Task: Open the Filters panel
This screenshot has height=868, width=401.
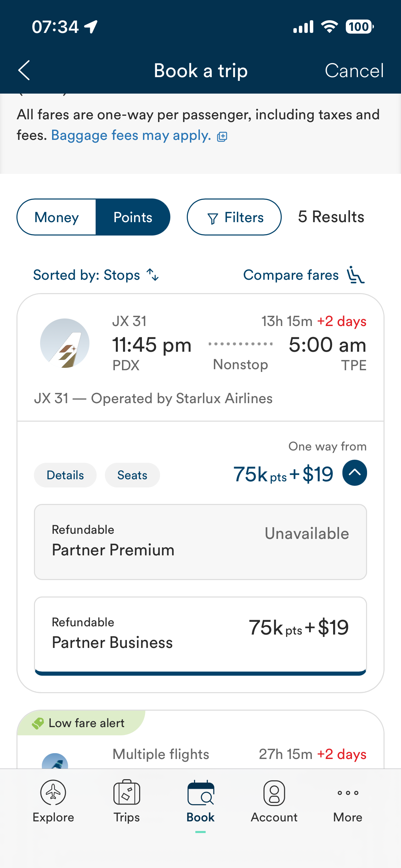Action: pyautogui.click(x=234, y=217)
